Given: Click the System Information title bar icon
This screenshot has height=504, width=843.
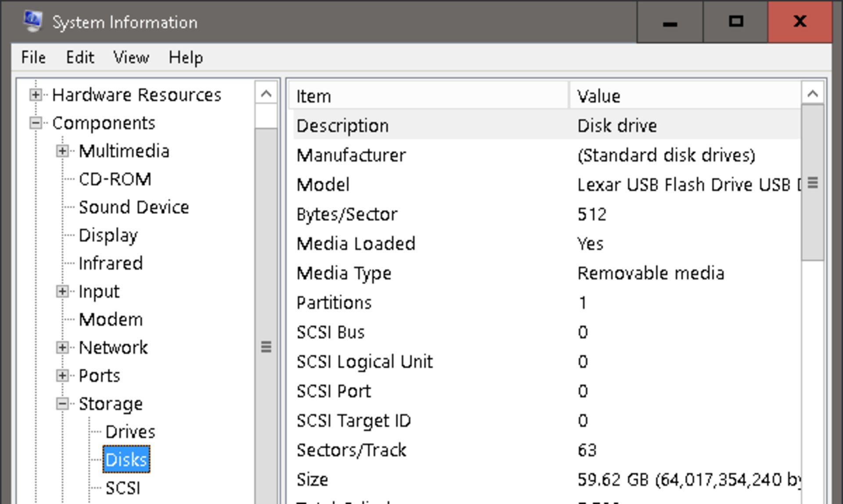Looking at the screenshot, I should pyautogui.click(x=33, y=21).
